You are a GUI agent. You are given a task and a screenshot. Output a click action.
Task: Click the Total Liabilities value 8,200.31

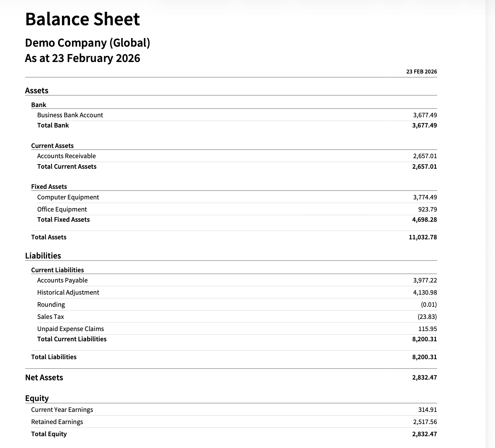coord(424,357)
